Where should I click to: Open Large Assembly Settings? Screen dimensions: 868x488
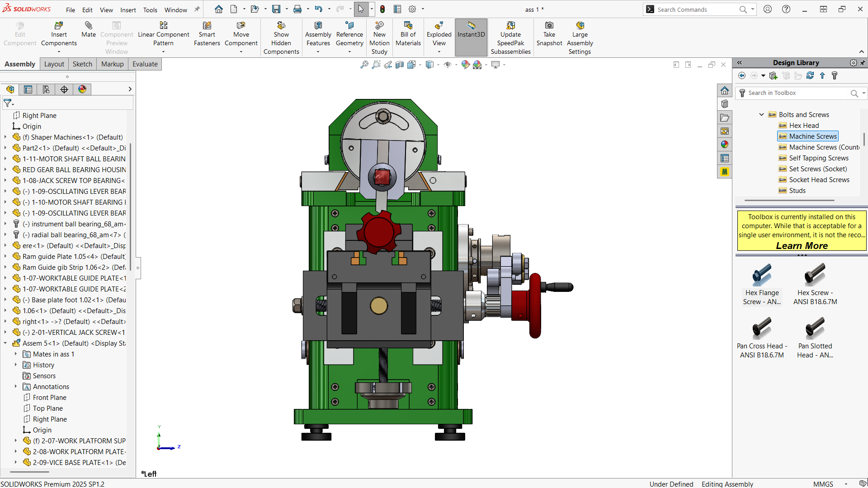tap(580, 38)
